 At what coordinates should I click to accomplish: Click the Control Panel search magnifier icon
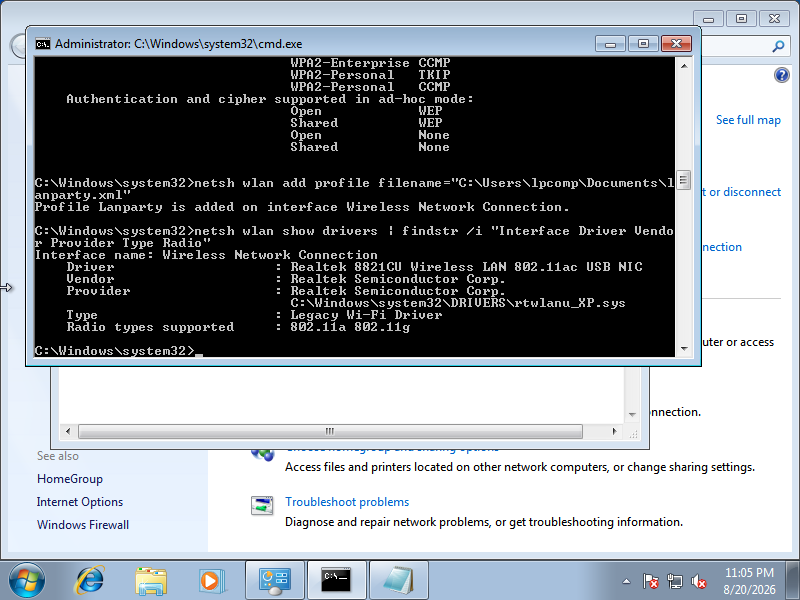pos(778,46)
